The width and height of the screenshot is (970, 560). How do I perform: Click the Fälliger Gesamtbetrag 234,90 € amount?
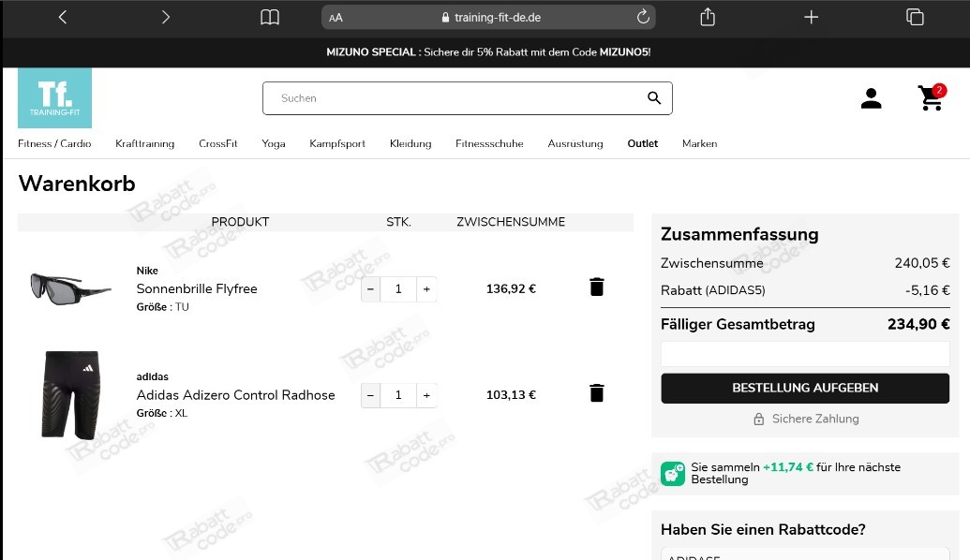tap(918, 325)
